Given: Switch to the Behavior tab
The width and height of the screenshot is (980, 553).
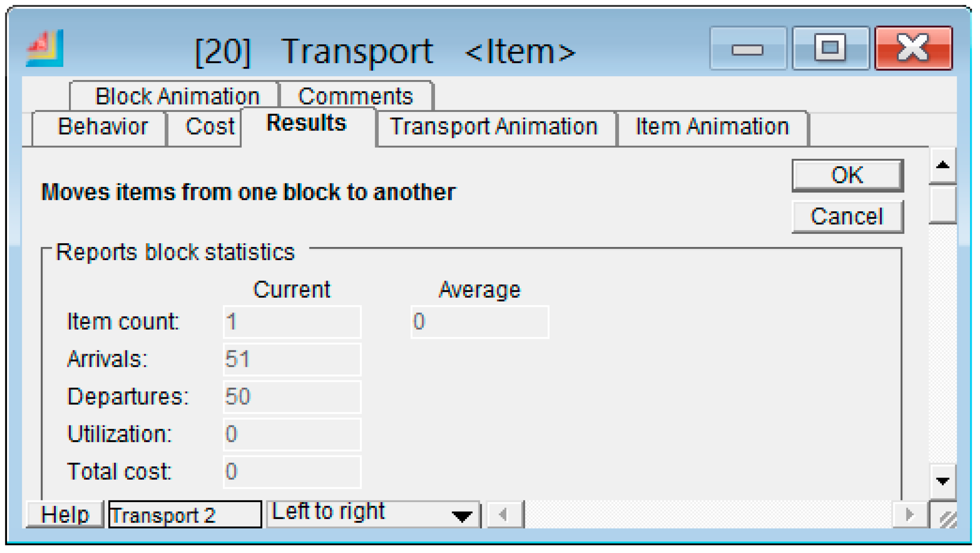Looking at the screenshot, I should (x=103, y=127).
